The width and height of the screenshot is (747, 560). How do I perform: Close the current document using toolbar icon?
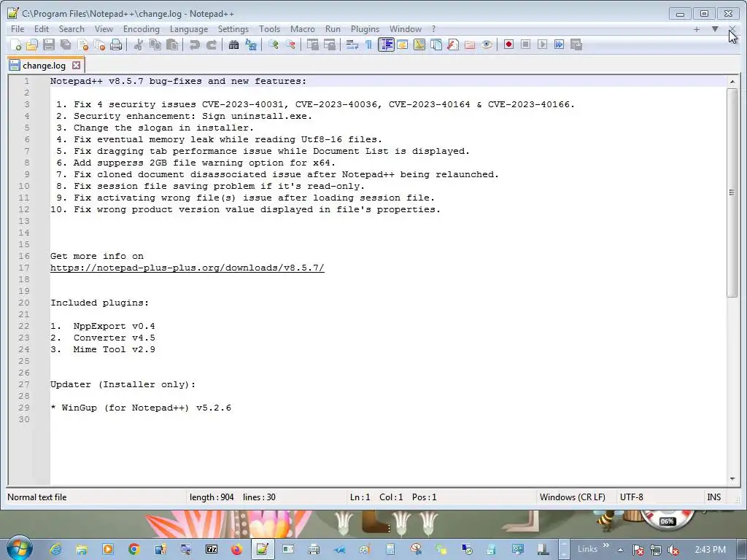pyautogui.click(x=83, y=44)
